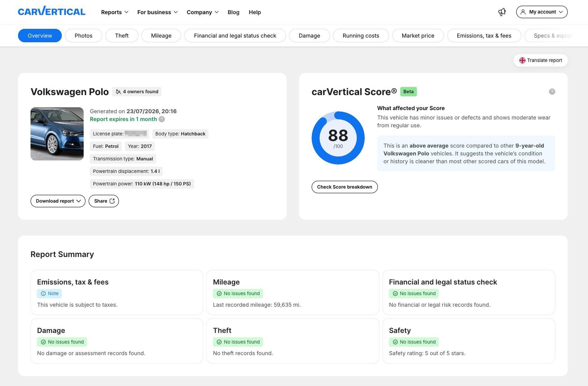The image size is (588, 386).
Task: Expand the Company menu
Action: click(203, 12)
